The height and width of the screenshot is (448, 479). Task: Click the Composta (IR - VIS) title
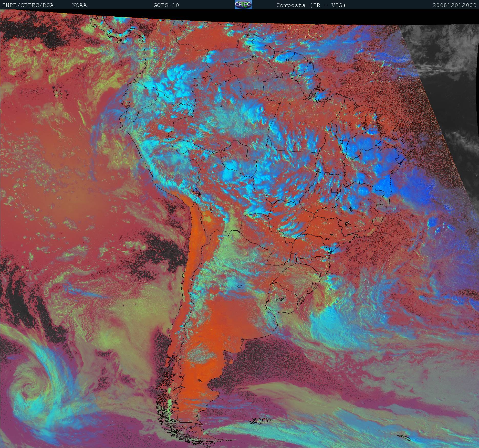311,5
